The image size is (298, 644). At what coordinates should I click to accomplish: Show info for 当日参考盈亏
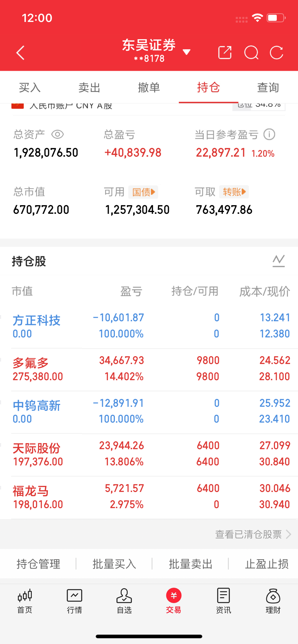[x=269, y=134]
